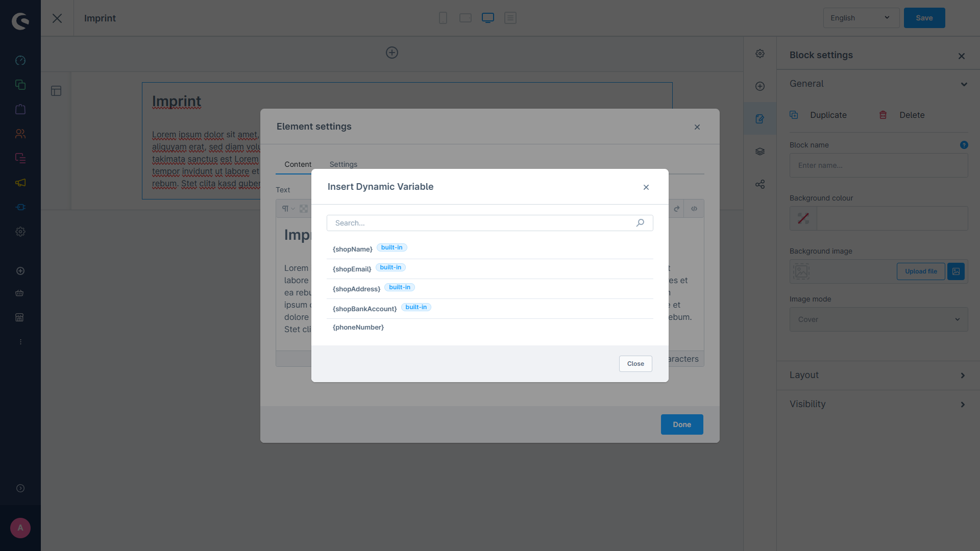Screen dimensions: 980x551
Task: Click the Close button in variable modal
Action: click(x=635, y=364)
